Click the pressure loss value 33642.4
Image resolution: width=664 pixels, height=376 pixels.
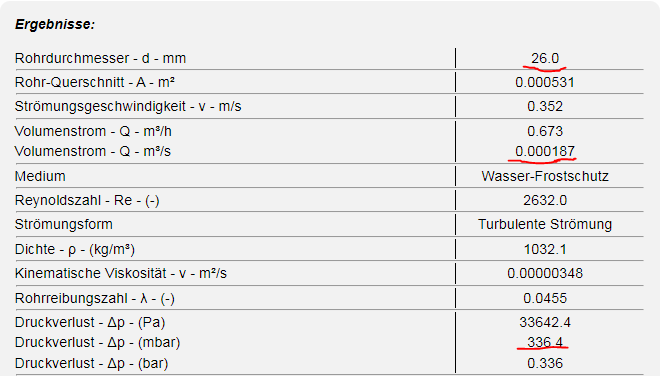pyautogui.click(x=545, y=323)
